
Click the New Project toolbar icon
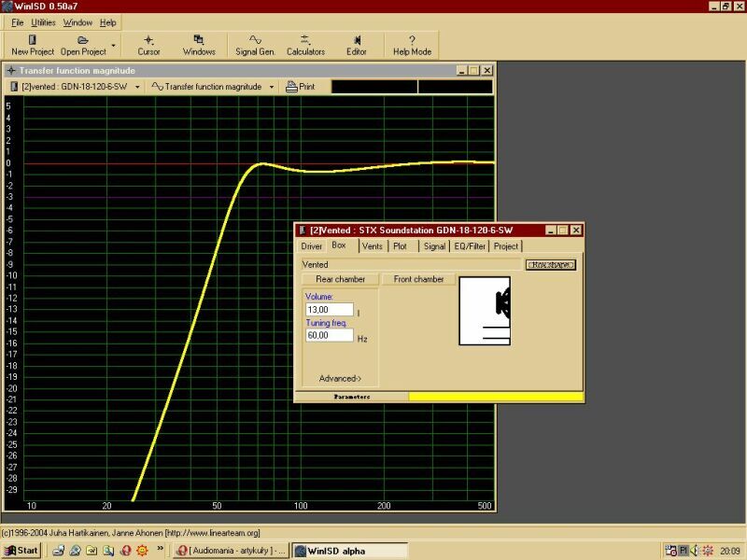(x=33, y=40)
